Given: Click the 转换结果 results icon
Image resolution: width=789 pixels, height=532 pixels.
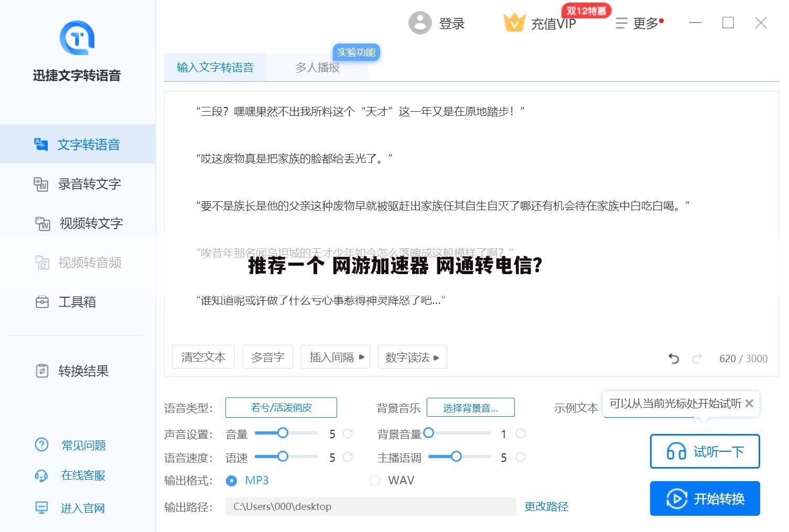Looking at the screenshot, I should click(x=42, y=371).
